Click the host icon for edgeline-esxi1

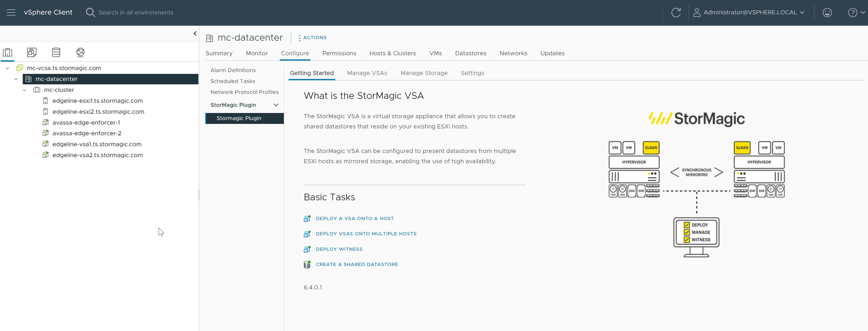tap(45, 100)
